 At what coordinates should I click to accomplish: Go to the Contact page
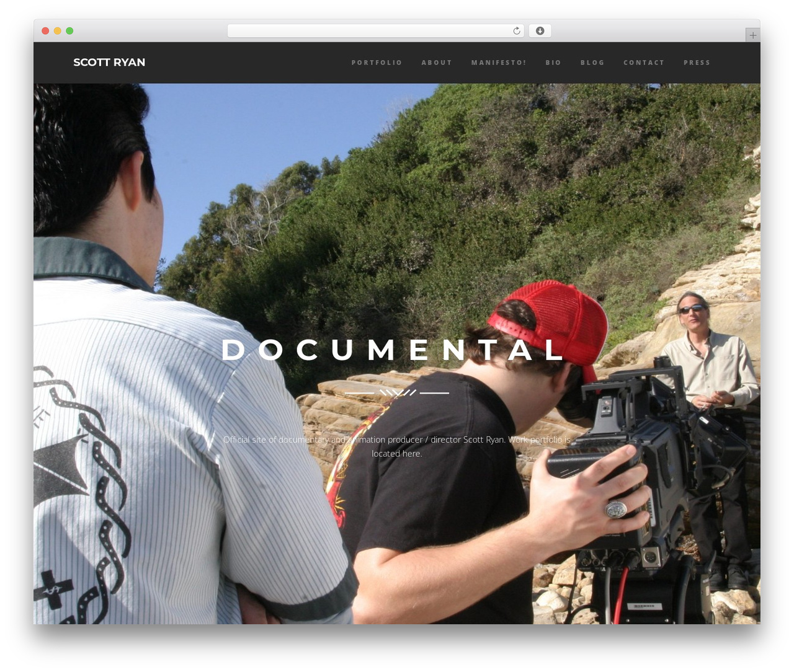pyautogui.click(x=644, y=63)
